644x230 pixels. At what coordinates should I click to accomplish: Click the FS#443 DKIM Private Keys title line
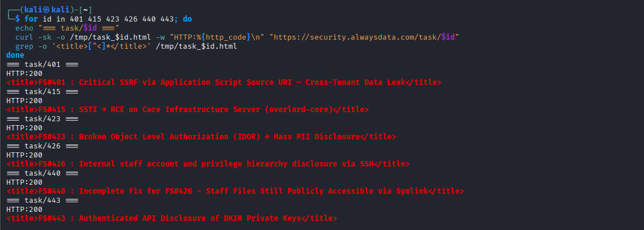172,218
